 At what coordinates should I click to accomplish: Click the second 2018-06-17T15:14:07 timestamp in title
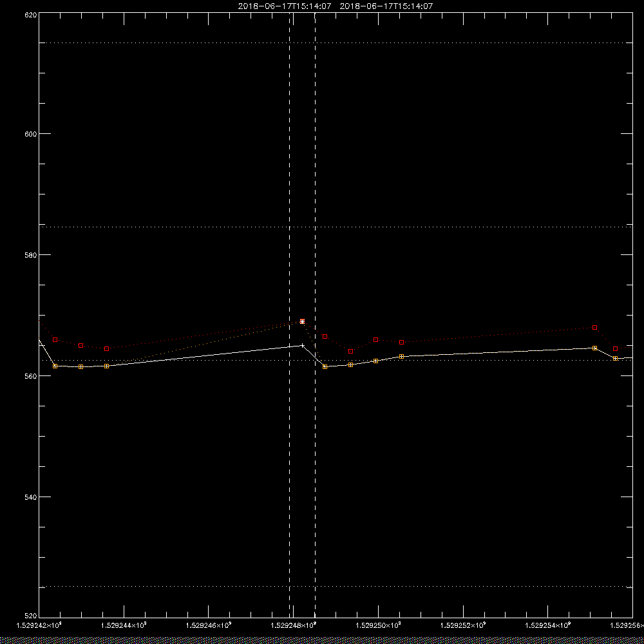(x=386, y=6)
